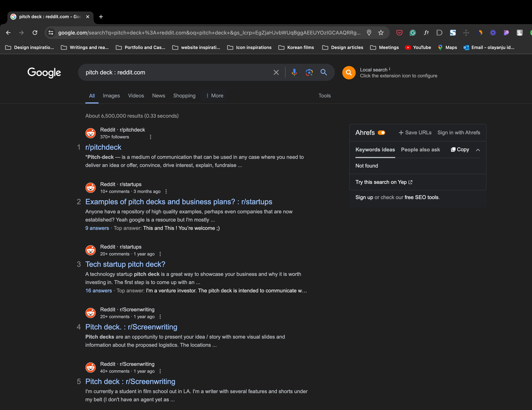This screenshot has height=410, width=532.
Task: Click into the Google search input field
Action: coord(175,72)
